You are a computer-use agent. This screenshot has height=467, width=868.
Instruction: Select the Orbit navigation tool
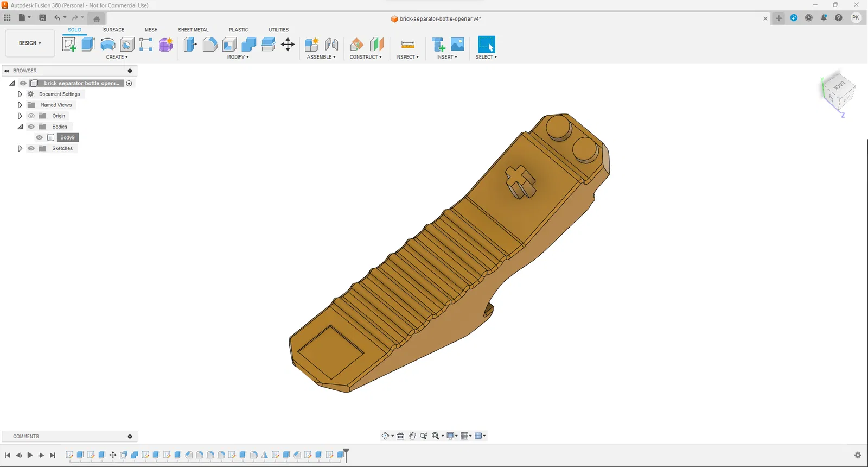[386, 436]
